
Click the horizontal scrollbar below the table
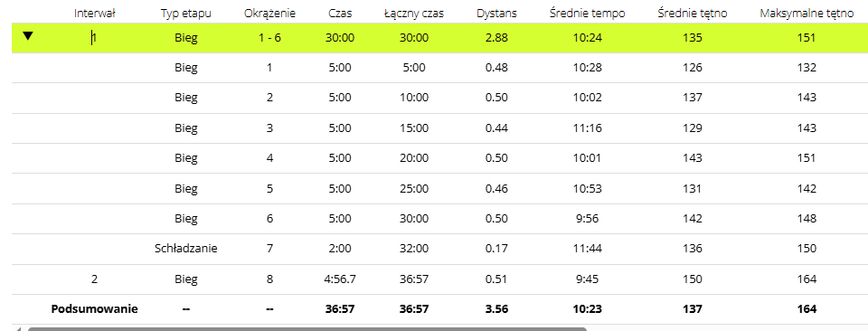[307, 329]
